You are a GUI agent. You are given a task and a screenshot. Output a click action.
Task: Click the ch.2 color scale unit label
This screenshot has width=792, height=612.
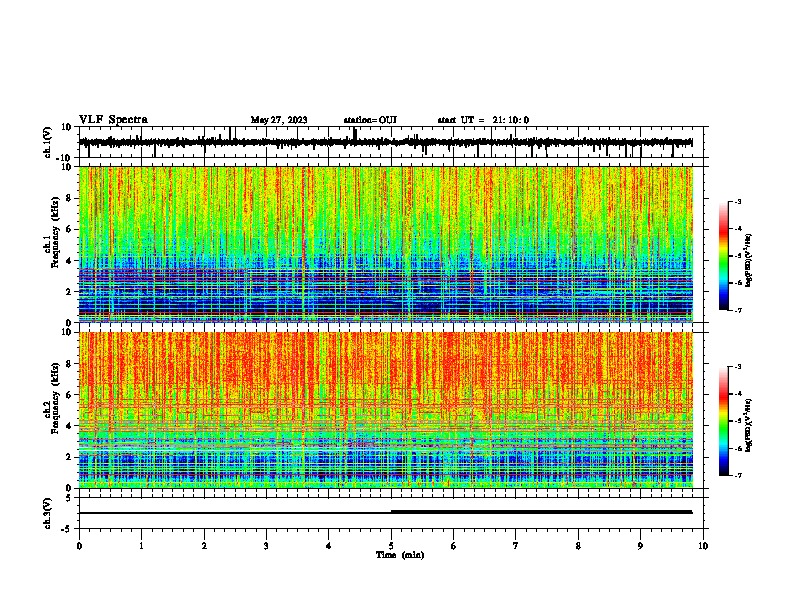(749, 425)
